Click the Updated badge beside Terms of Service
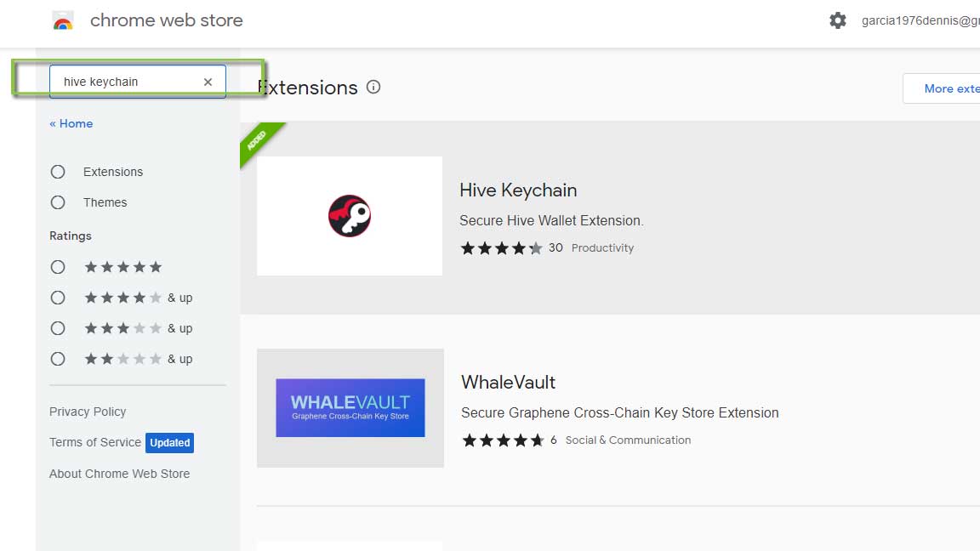This screenshot has width=980, height=551. [169, 442]
